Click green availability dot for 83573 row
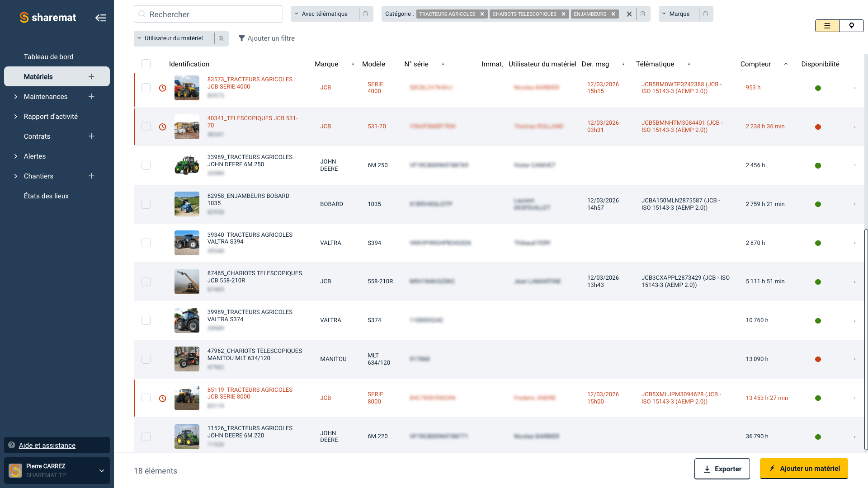This screenshot has width=868, height=488. pyautogui.click(x=818, y=88)
